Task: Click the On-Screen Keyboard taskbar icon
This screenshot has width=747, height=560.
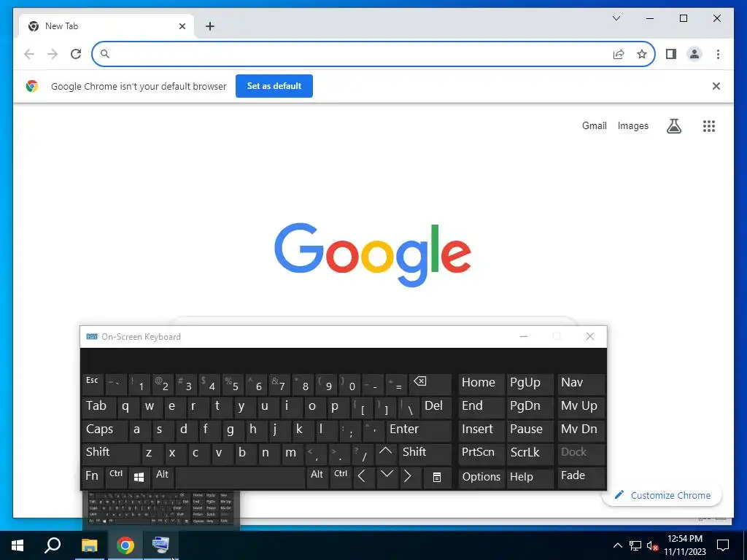Action: 160,545
